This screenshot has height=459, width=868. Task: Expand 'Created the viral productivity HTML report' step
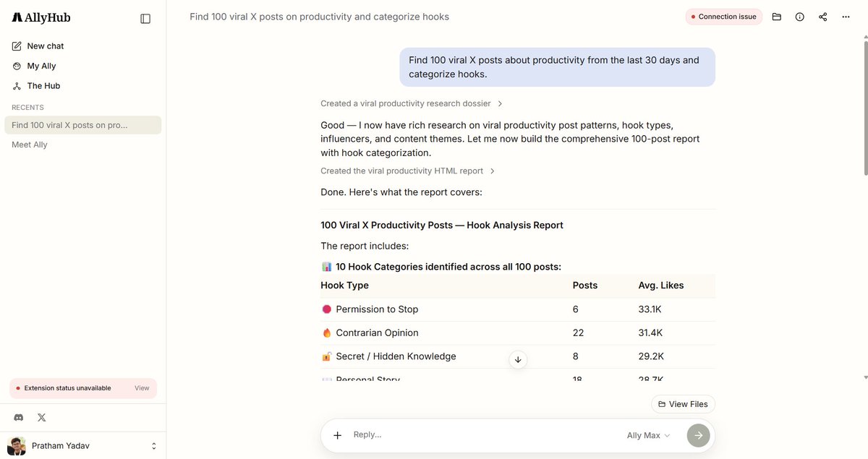(408, 171)
